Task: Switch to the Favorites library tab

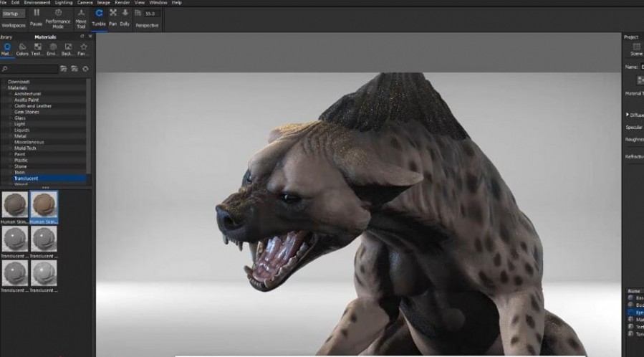Action: 83,49
